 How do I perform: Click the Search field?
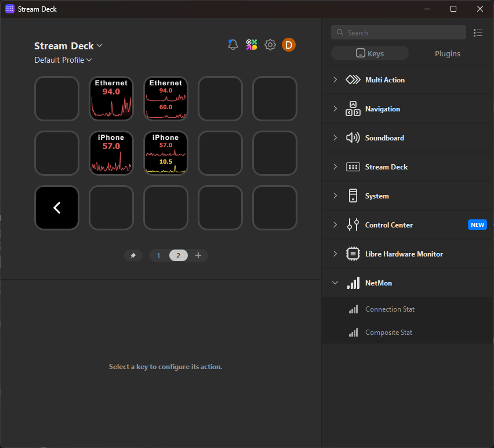click(x=398, y=32)
